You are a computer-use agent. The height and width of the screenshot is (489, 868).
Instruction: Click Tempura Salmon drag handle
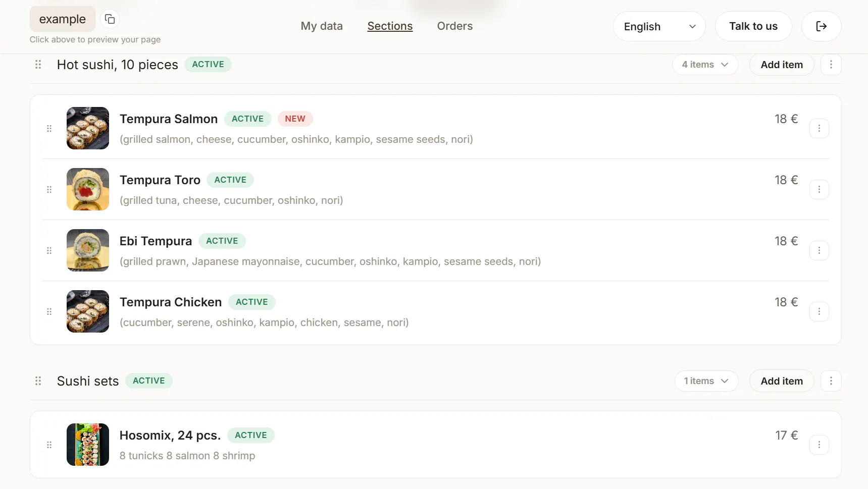(49, 129)
